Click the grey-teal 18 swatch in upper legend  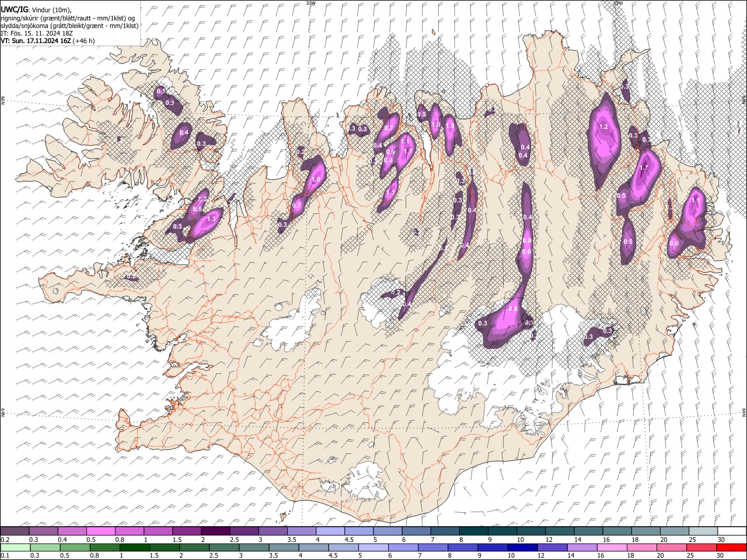pos(645,531)
